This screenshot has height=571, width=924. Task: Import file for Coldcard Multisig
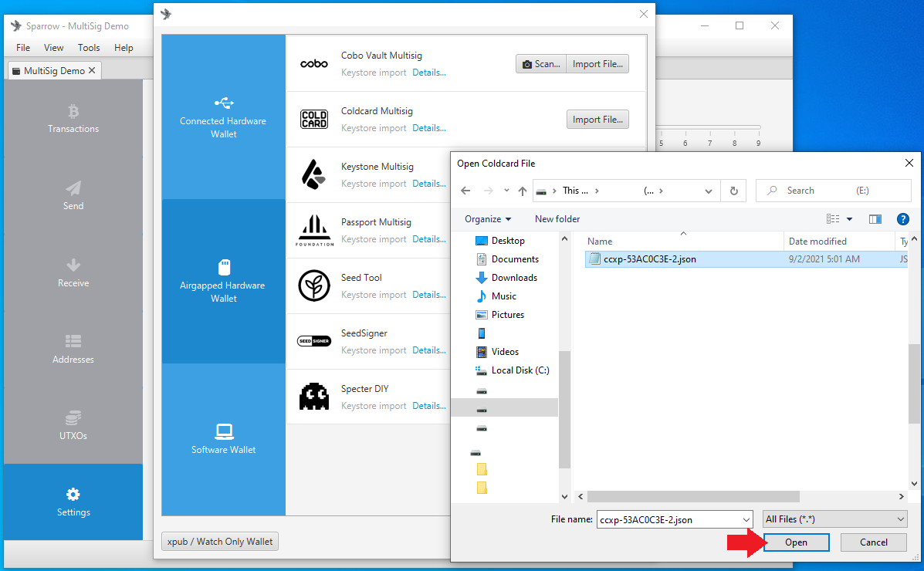[x=597, y=119]
